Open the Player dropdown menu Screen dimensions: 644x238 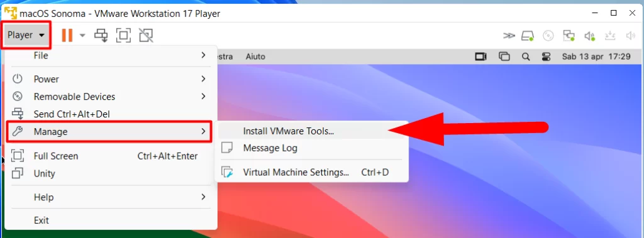pos(26,35)
